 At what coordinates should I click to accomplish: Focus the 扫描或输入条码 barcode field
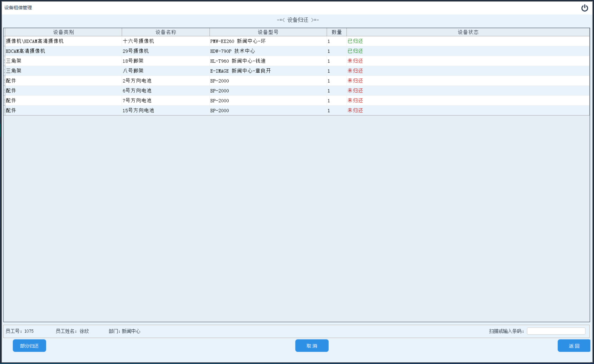pyautogui.click(x=556, y=331)
